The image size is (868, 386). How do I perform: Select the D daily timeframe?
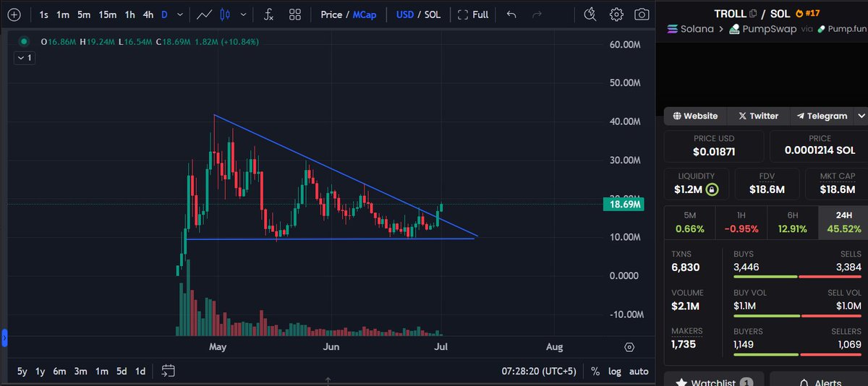tap(164, 14)
